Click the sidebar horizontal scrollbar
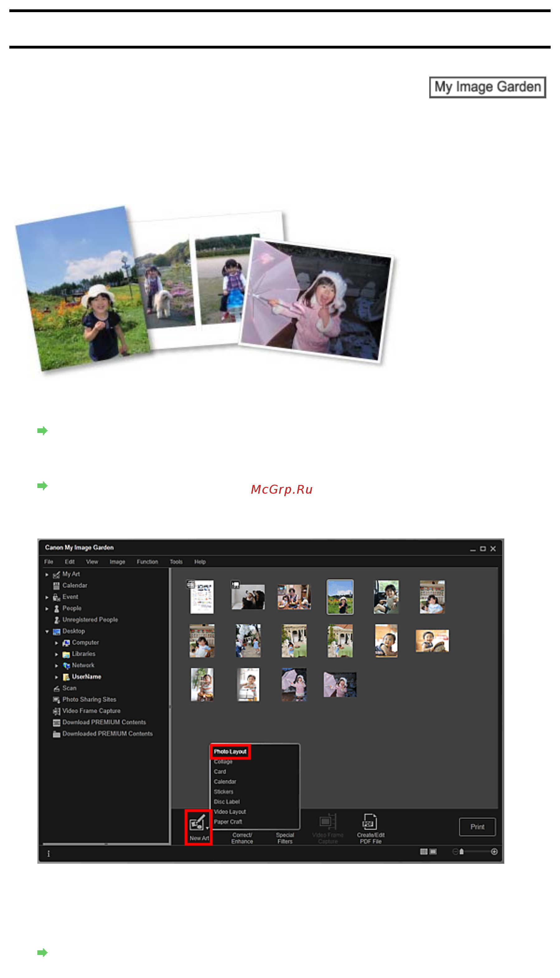The image size is (560, 978). point(106,844)
